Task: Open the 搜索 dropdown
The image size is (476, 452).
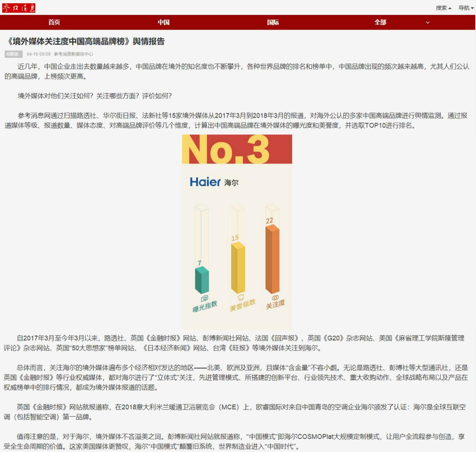Action: [443, 8]
